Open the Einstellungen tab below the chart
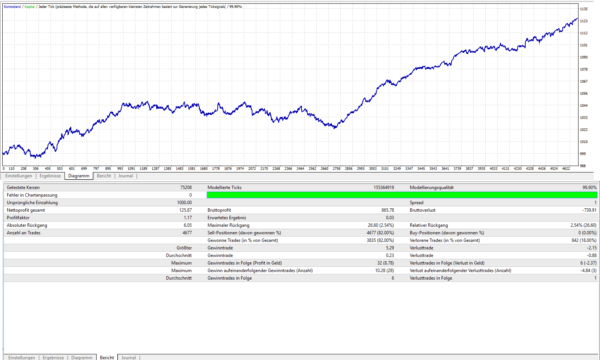The image size is (600, 360). pyautogui.click(x=19, y=176)
